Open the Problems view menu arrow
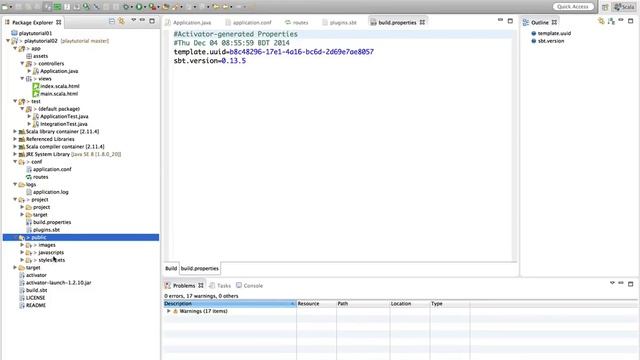 [612, 283]
